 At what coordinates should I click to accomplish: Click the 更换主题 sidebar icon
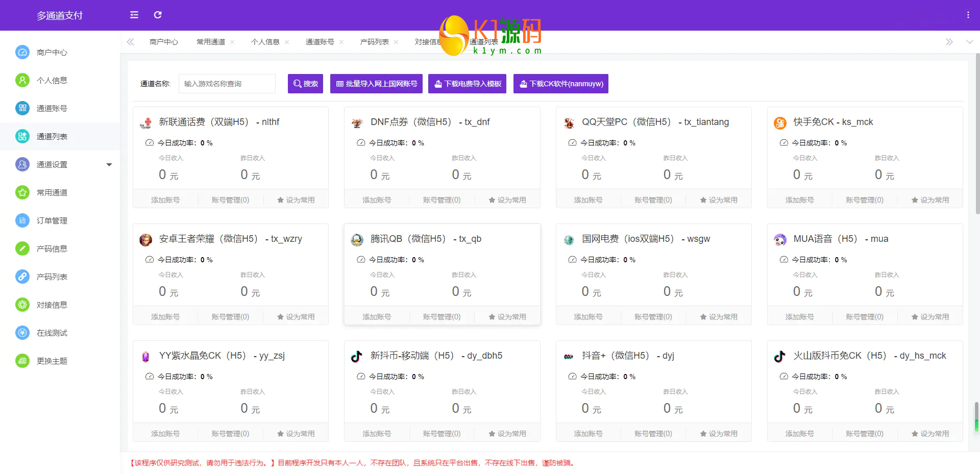coord(22,361)
